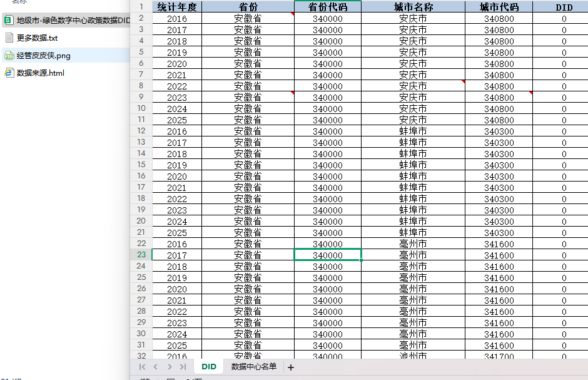Viewport: 588px width, 380px height.
Task: Go to last sheet navigation arrow
Action: (183, 367)
